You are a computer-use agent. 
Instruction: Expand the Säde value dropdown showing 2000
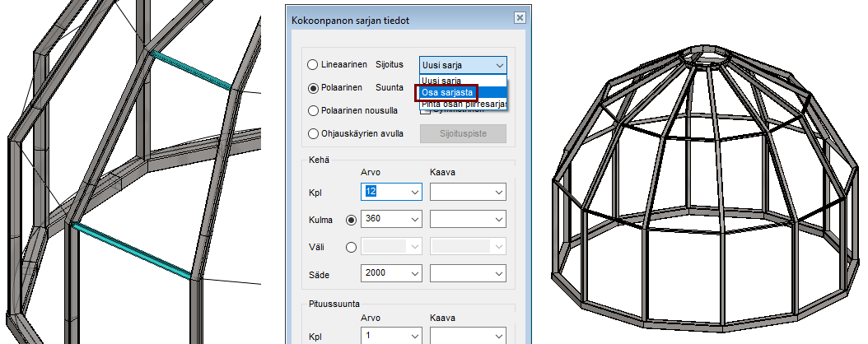click(x=413, y=272)
